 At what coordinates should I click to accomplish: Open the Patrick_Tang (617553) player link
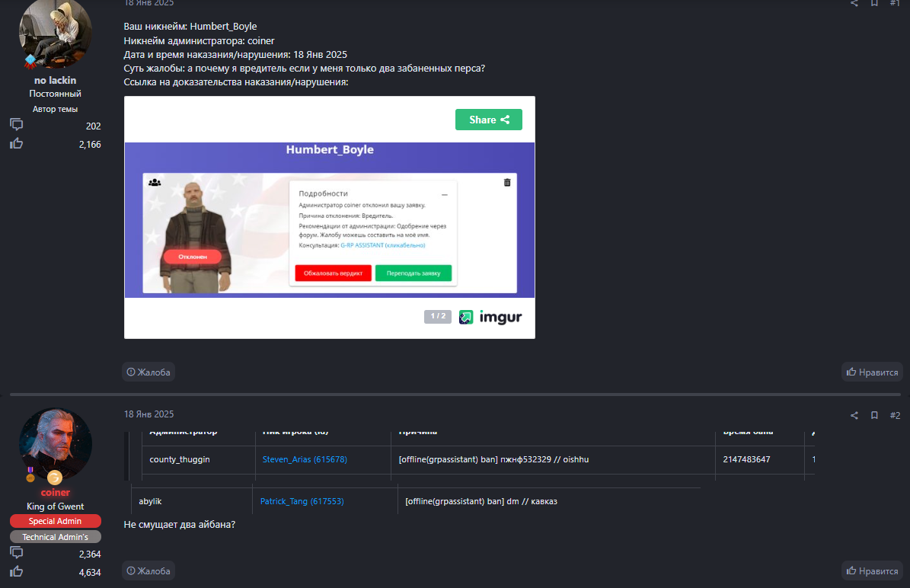tap(302, 501)
